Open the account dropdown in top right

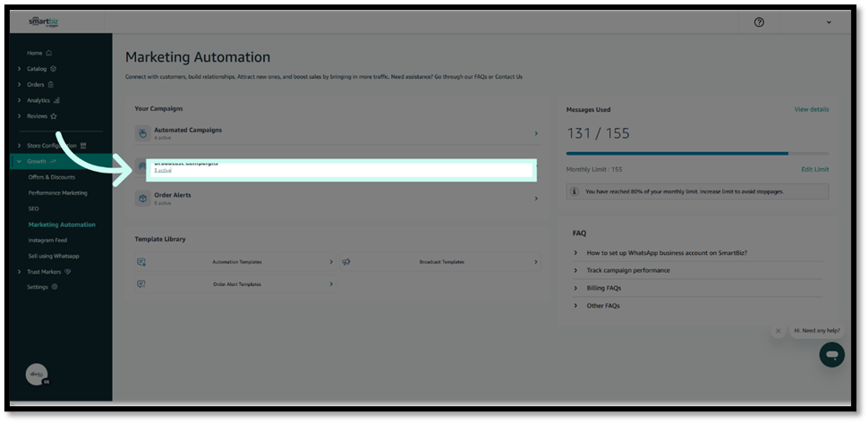829,22
